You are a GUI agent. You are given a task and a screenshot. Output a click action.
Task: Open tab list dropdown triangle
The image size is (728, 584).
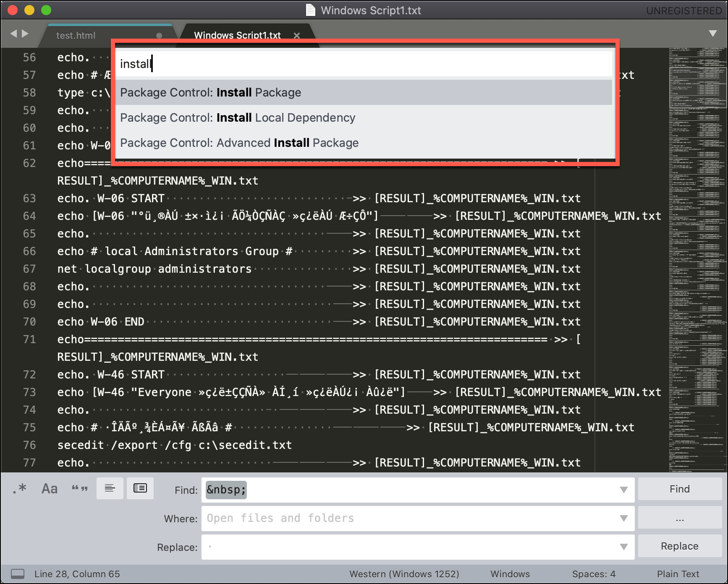pyautogui.click(x=713, y=34)
